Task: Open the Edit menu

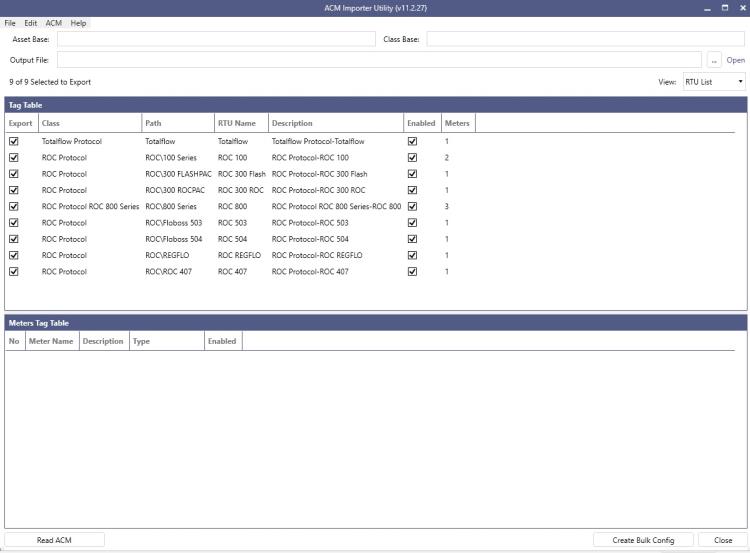Action: [31, 23]
